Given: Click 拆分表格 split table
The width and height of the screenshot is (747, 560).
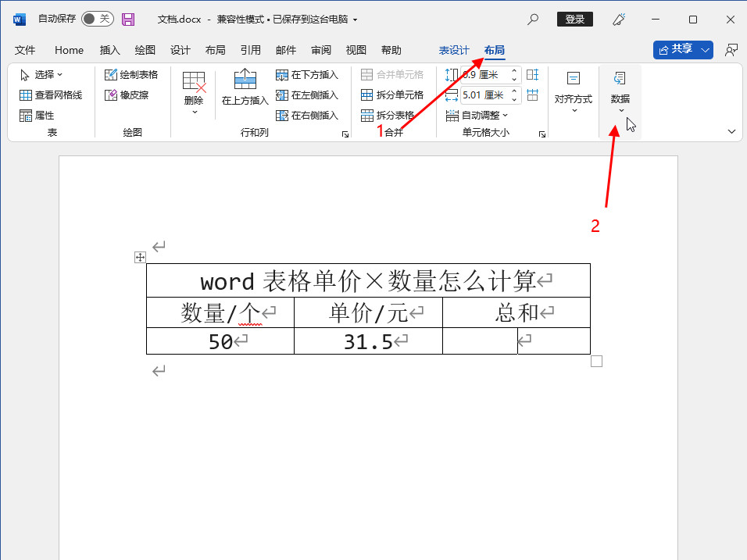Looking at the screenshot, I should 388,116.
